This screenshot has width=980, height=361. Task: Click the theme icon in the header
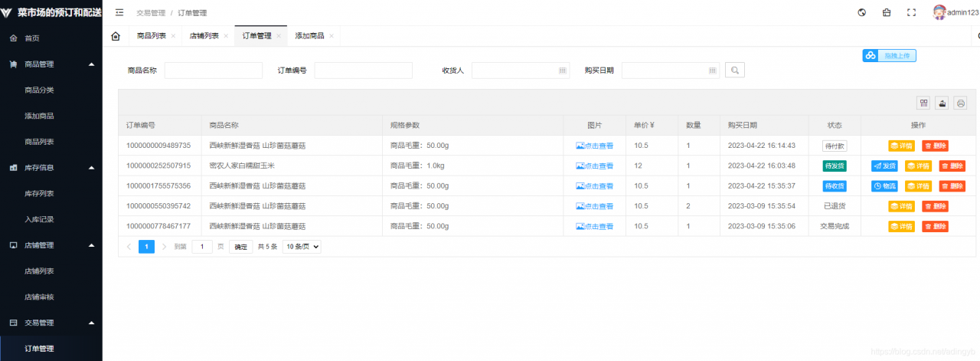887,12
